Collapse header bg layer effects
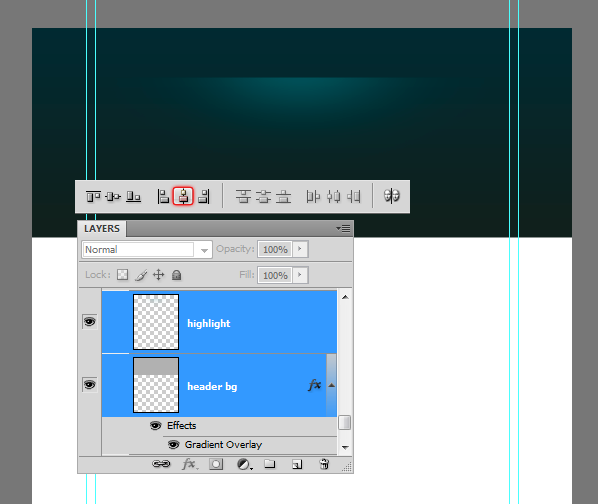598x504 pixels. tap(331, 385)
